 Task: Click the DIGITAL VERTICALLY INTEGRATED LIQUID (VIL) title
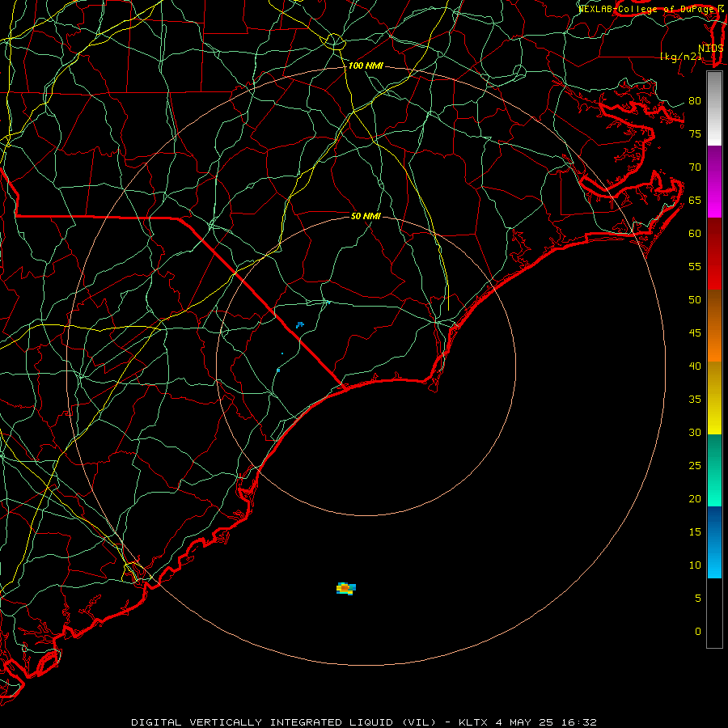point(284,722)
